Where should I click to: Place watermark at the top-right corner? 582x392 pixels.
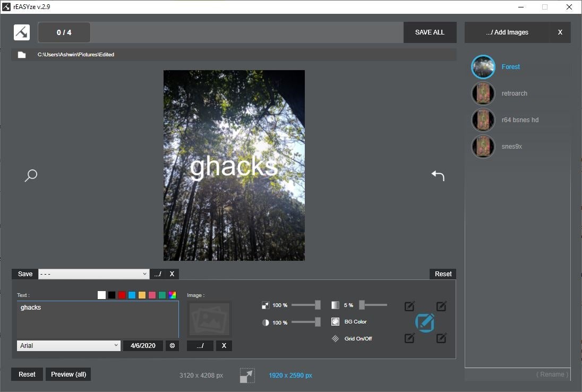(x=441, y=306)
